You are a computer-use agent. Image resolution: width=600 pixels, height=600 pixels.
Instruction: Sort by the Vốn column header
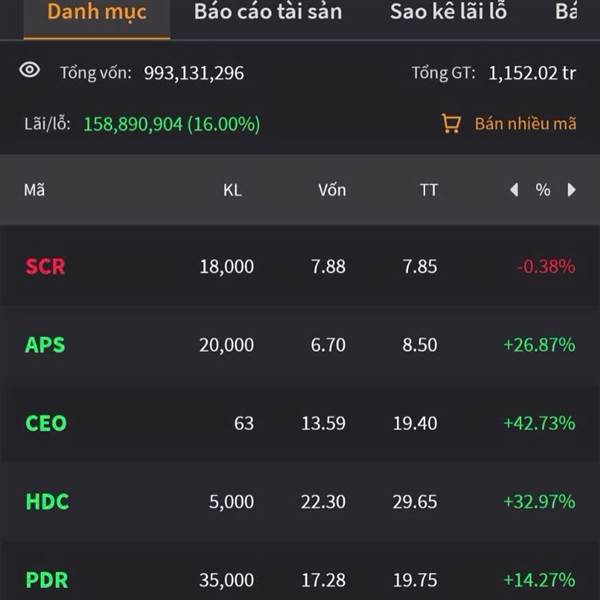pos(332,190)
